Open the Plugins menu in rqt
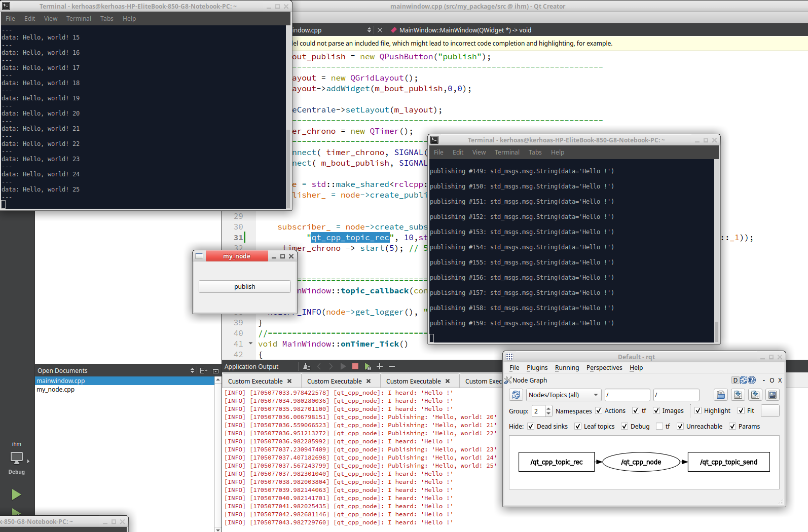The image size is (808, 532). (x=537, y=368)
